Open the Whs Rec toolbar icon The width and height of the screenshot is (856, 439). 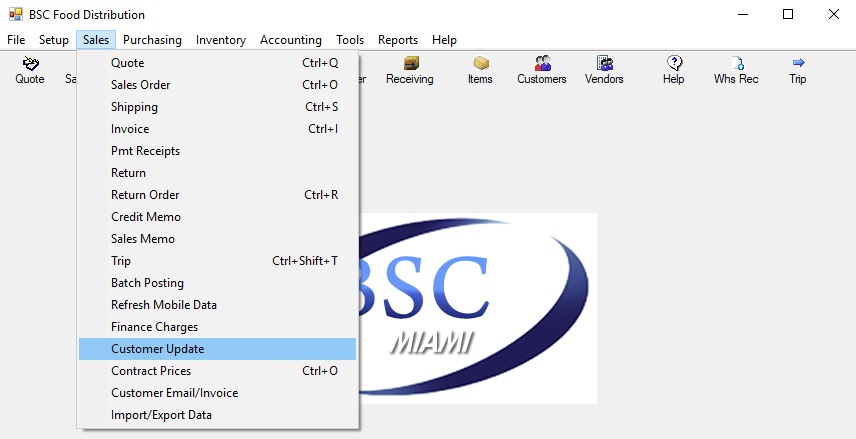pyautogui.click(x=736, y=70)
